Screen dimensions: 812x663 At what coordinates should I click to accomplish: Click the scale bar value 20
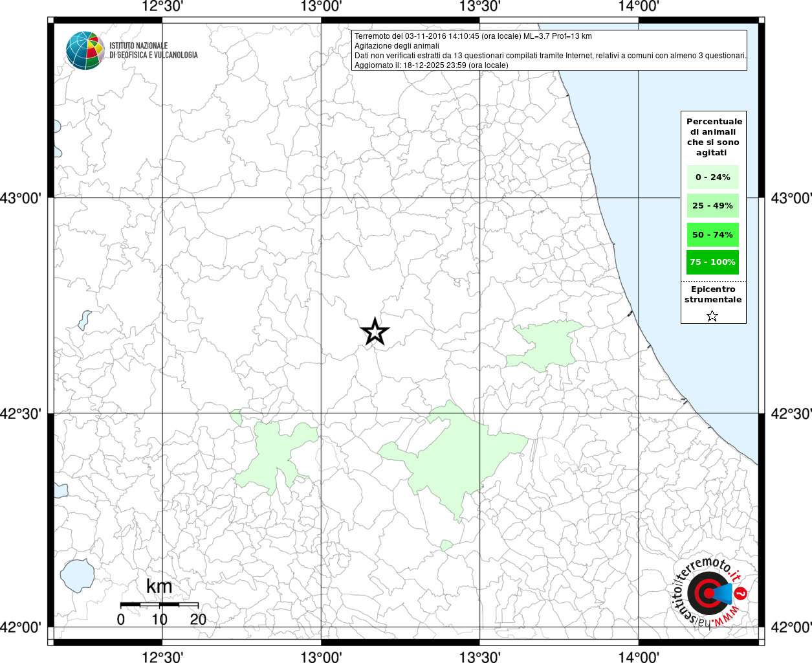coord(198,619)
